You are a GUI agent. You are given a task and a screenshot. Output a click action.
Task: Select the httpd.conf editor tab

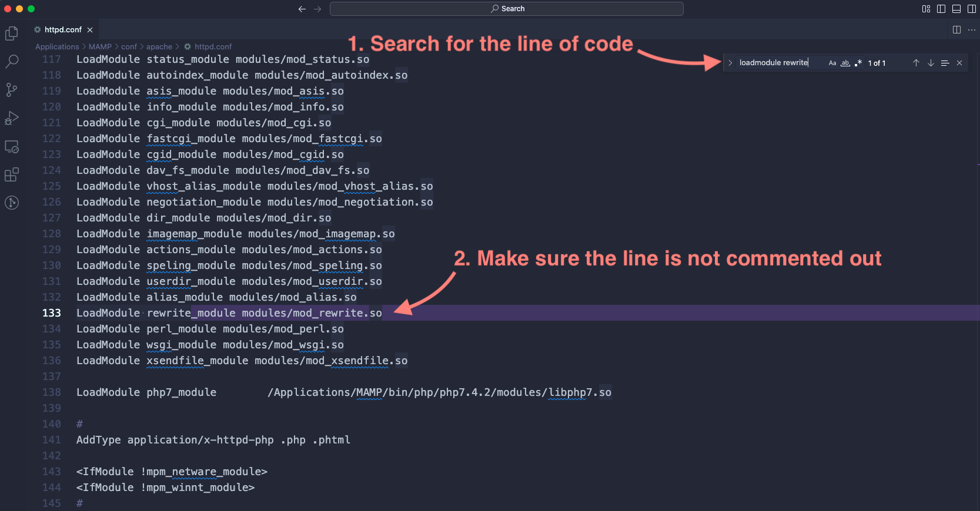(63, 29)
